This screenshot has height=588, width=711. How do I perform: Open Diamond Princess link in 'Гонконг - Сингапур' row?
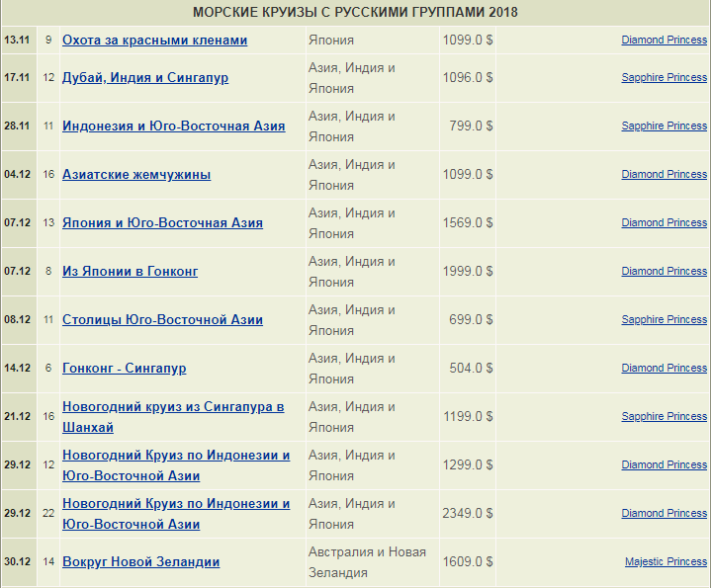pos(664,369)
